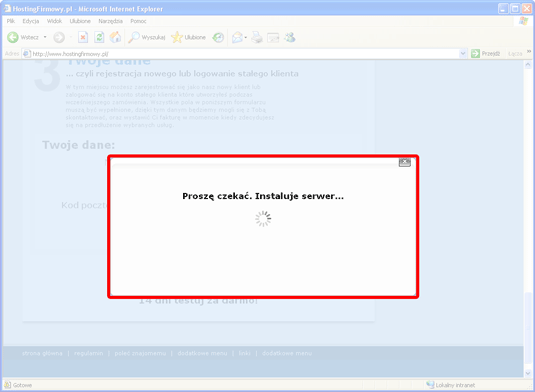
Task: Go to the home page icon
Action: (x=115, y=37)
